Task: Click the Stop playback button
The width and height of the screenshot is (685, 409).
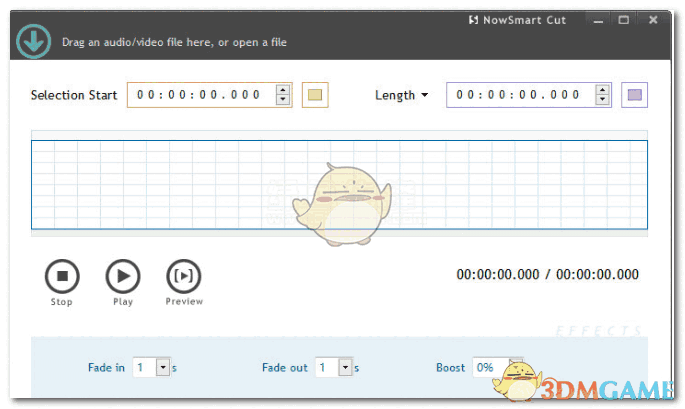Action: click(62, 276)
